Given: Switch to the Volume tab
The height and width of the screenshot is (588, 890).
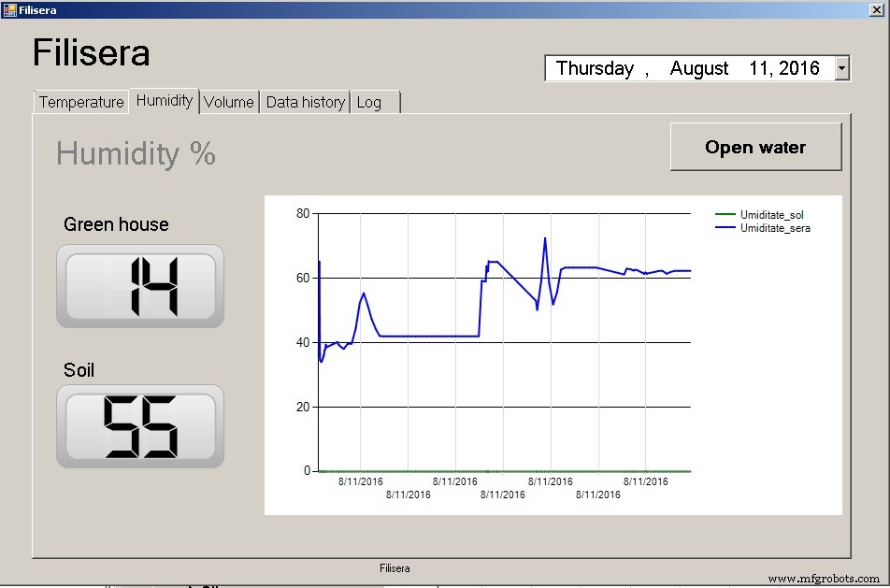Looking at the screenshot, I should point(229,102).
